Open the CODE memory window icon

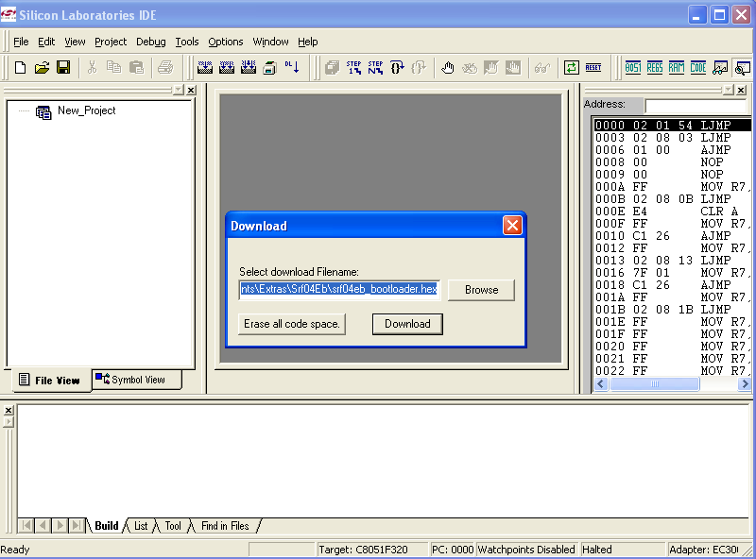[x=698, y=67]
